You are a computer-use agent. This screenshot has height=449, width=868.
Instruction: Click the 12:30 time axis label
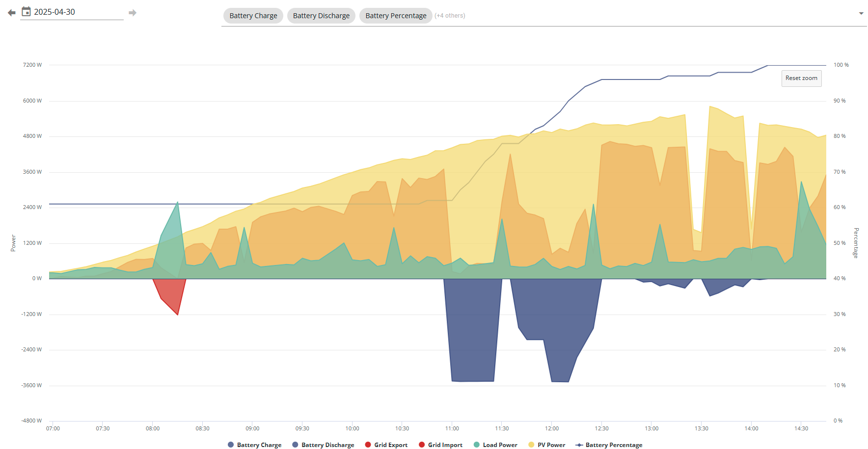pos(601,428)
